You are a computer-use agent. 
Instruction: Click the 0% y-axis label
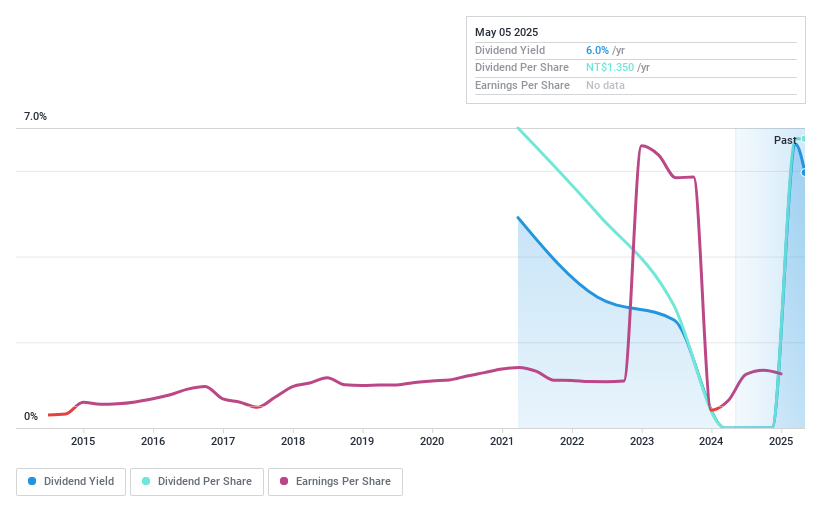[x=31, y=416]
